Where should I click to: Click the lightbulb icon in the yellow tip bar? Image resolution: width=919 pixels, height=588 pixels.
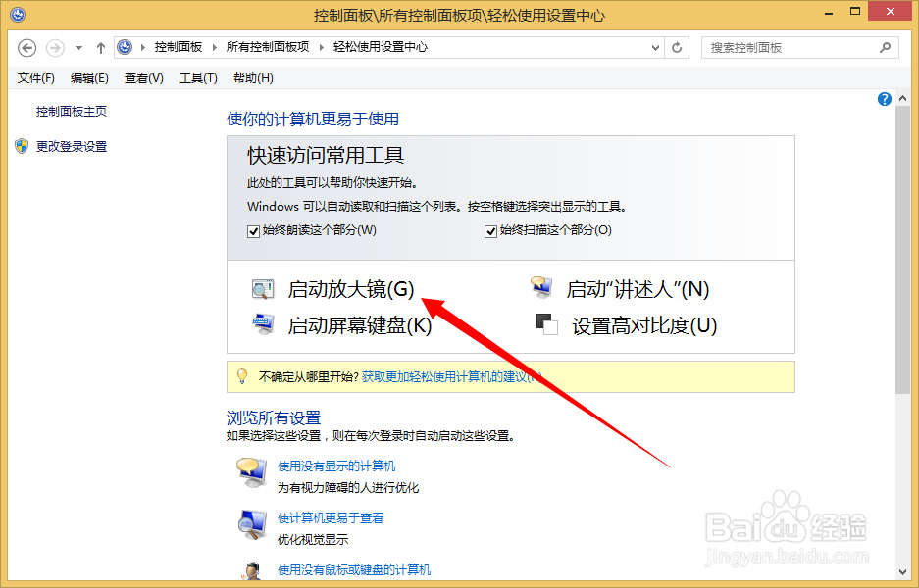pos(239,376)
